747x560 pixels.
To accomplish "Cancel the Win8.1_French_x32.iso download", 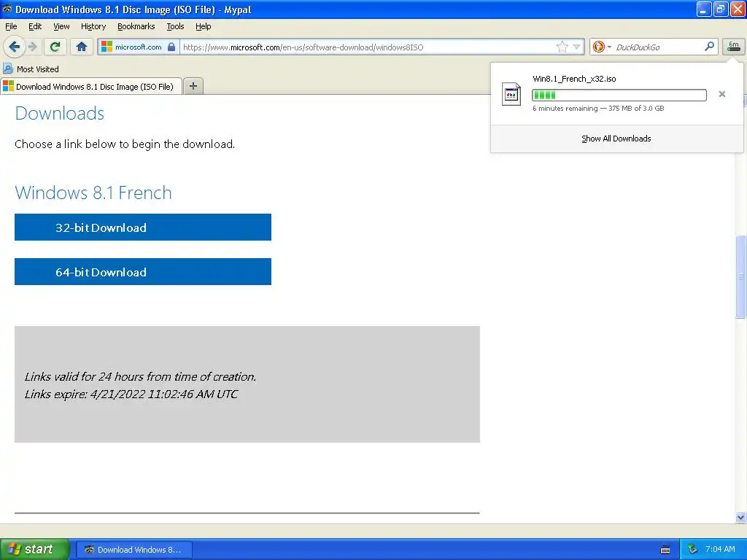I will [722, 94].
